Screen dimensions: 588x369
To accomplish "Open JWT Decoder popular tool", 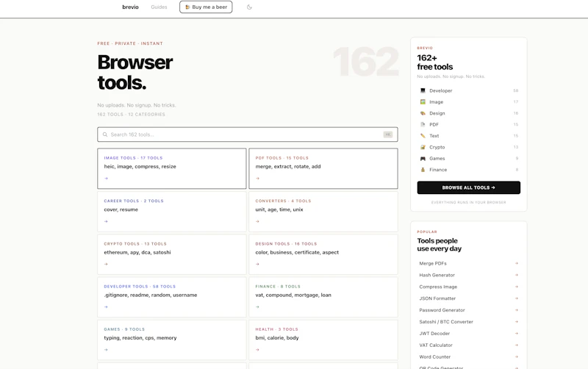I will pyautogui.click(x=469, y=333).
